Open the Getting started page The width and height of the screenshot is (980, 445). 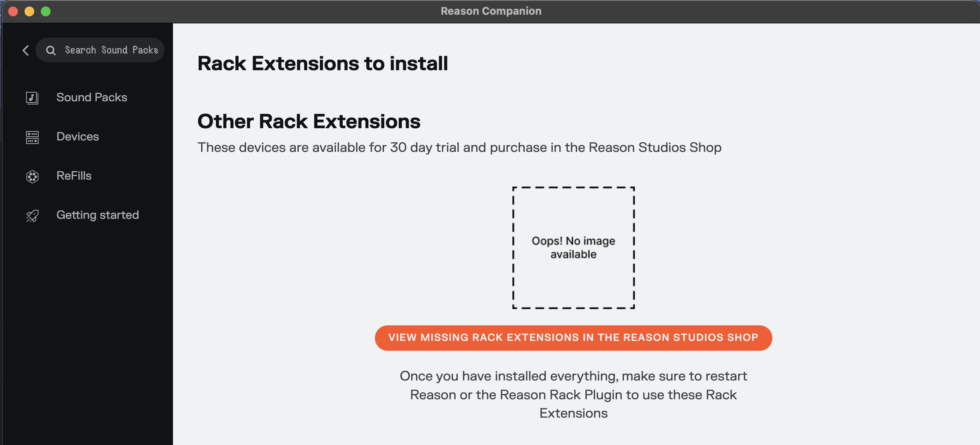pos(98,215)
